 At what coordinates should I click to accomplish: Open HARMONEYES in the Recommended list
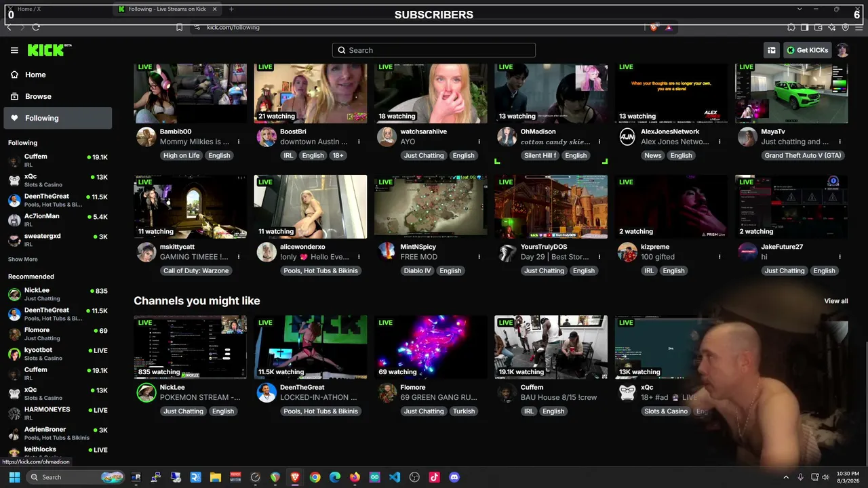(x=58, y=413)
